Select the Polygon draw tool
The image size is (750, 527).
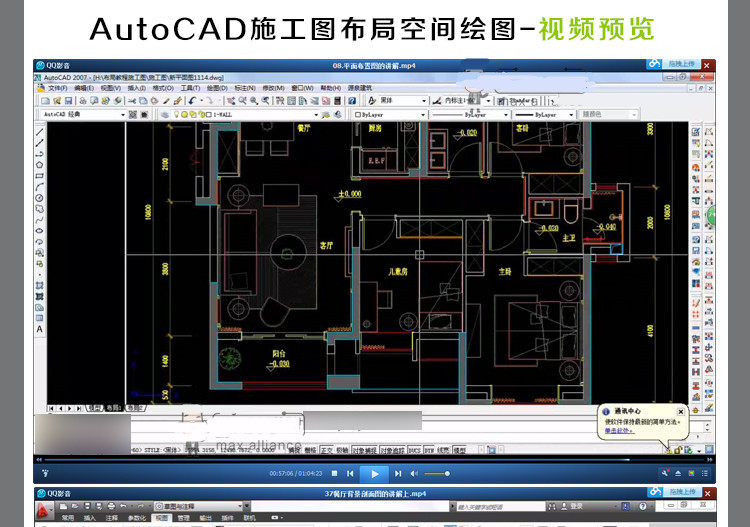[40, 165]
